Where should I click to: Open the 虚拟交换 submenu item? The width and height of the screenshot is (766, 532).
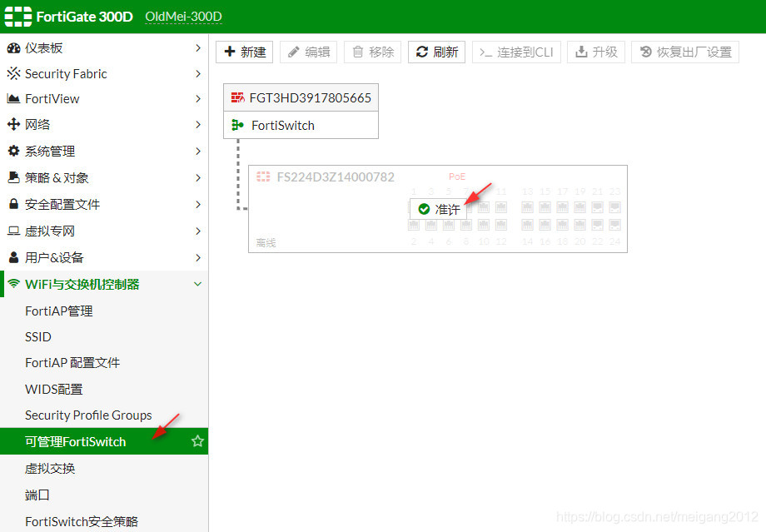coord(104,468)
